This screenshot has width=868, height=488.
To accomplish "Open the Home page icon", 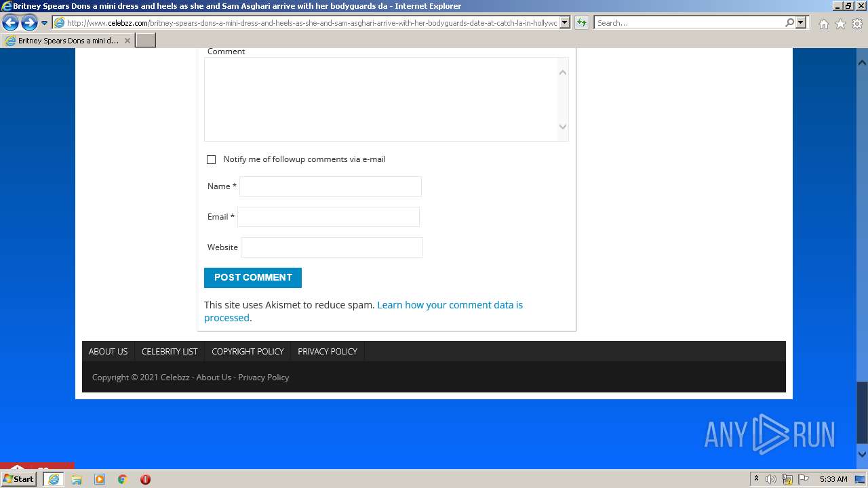I will [x=823, y=24].
